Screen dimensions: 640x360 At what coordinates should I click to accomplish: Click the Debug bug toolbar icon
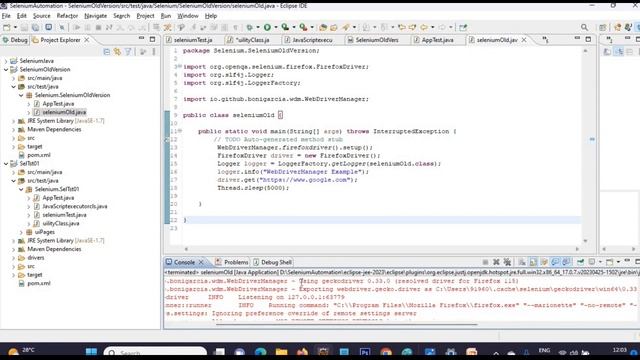click(249, 27)
